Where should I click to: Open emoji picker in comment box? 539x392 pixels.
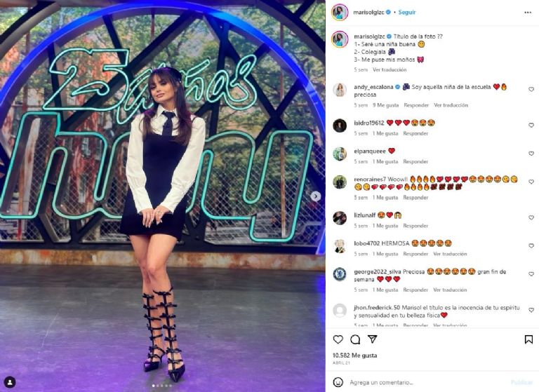[338, 382]
